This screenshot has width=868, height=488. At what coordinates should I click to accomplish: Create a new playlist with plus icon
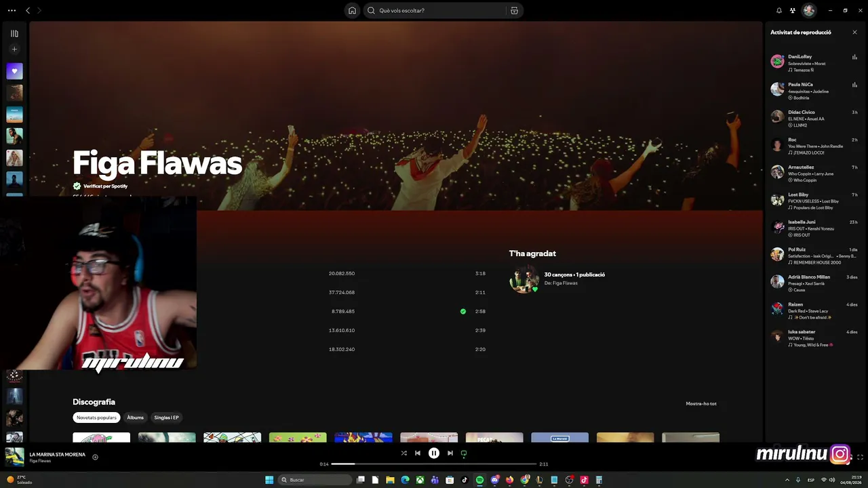(x=14, y=49)
